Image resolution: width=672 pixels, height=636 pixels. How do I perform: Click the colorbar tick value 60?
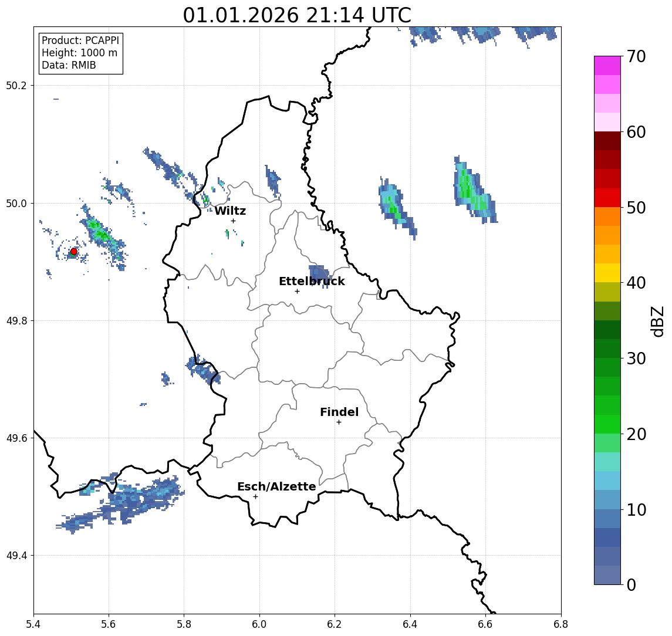point(636,133)
